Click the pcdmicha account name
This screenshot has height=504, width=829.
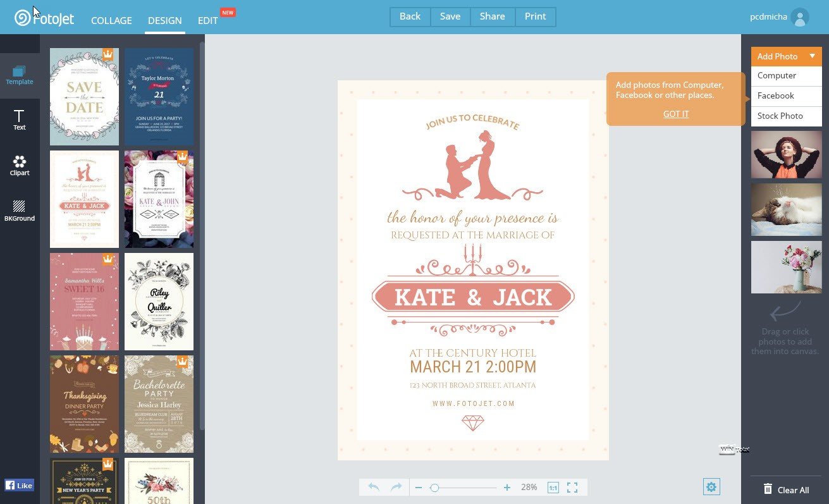click(x=768, y=17)
